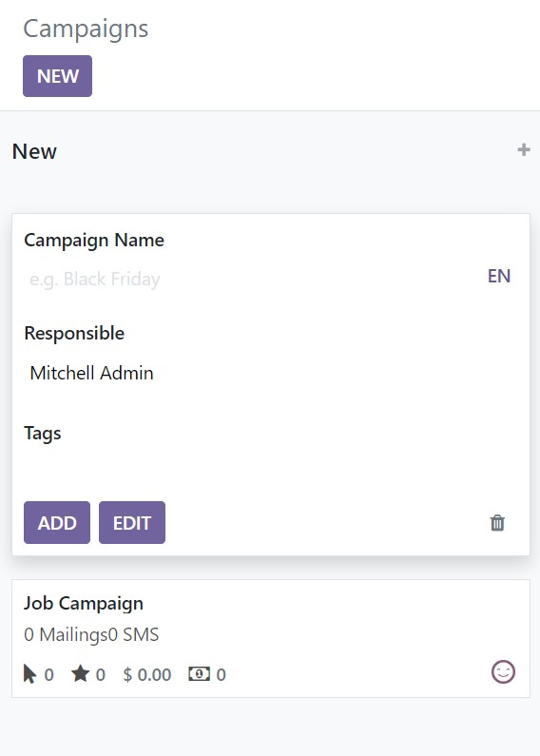Click the banknote invoiced icon
The image size is (540, 756).
(199, 673)
